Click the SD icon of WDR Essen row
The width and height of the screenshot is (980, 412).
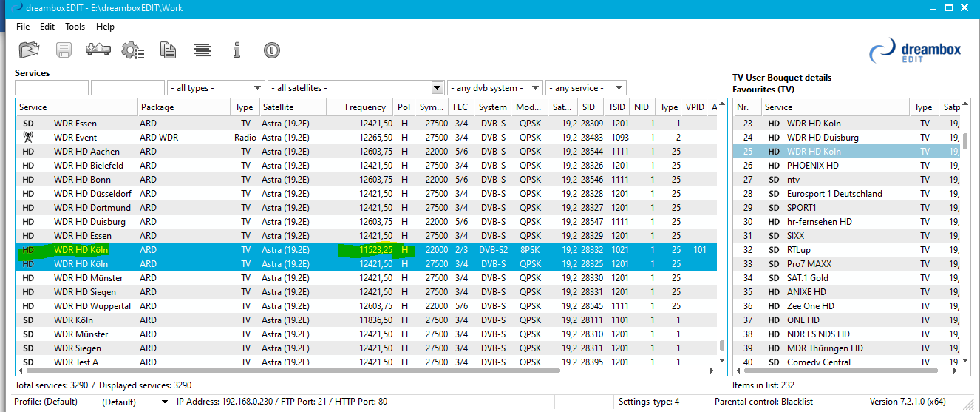pos(28,124)
